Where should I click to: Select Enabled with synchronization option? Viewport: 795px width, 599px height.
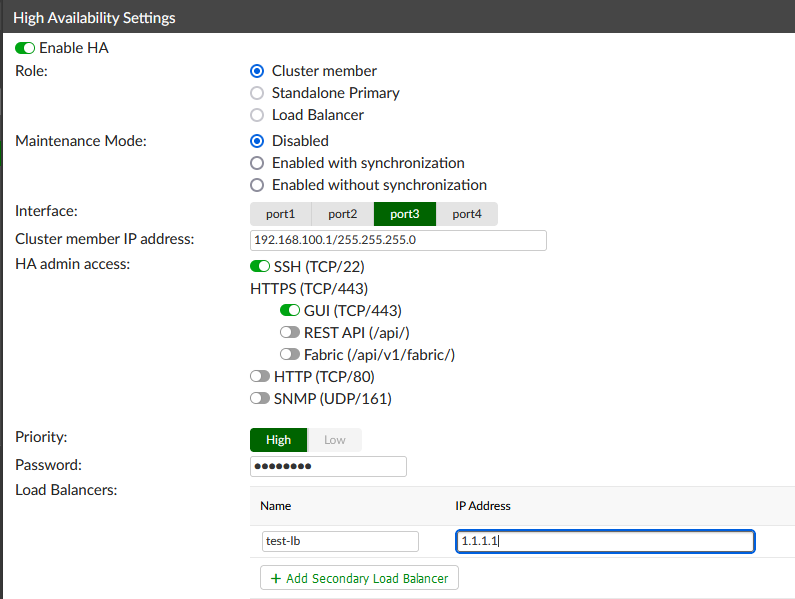pos(257,163)
